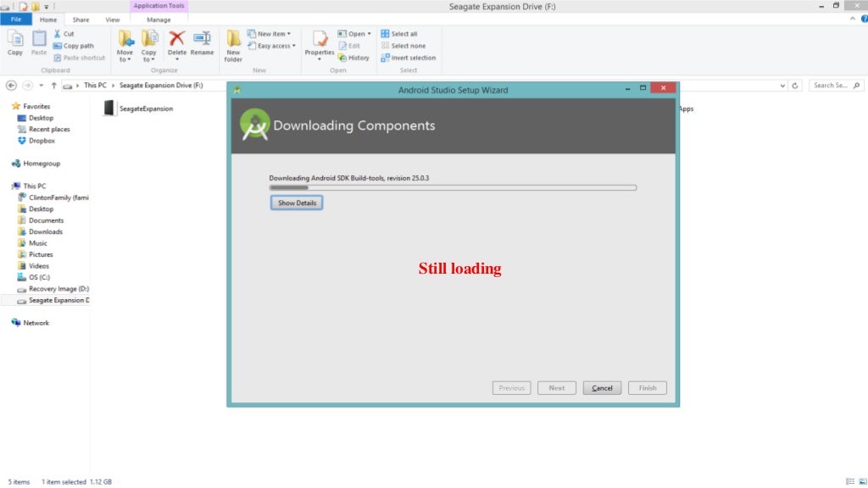
Task: Click the Finish button in wizard
Action: click(648, 388)
